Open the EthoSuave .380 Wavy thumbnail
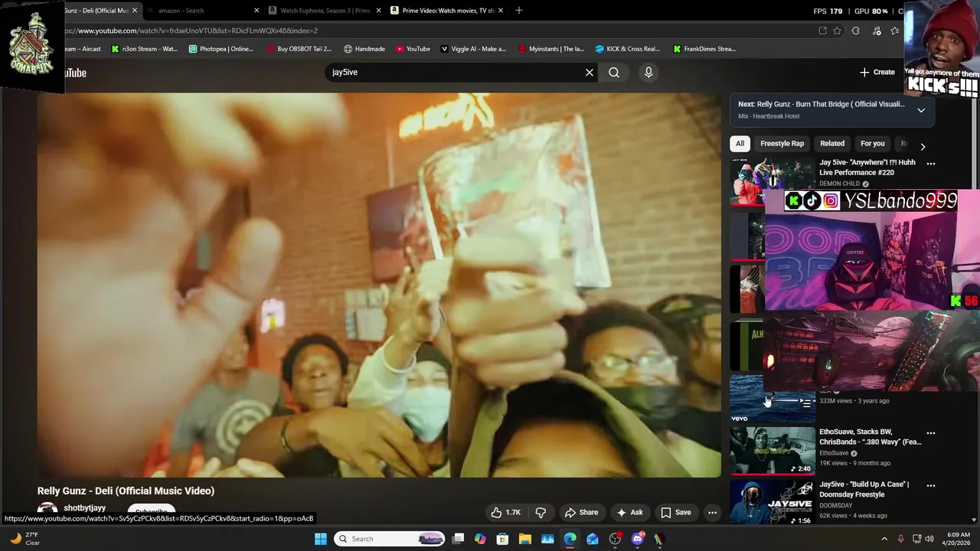 pyautogui.click(x=772, y=451)
